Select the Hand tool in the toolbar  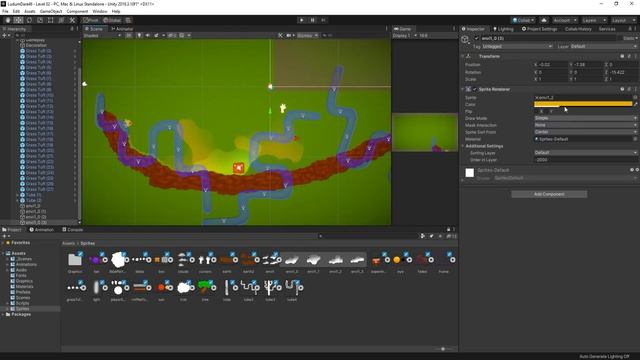8,20
